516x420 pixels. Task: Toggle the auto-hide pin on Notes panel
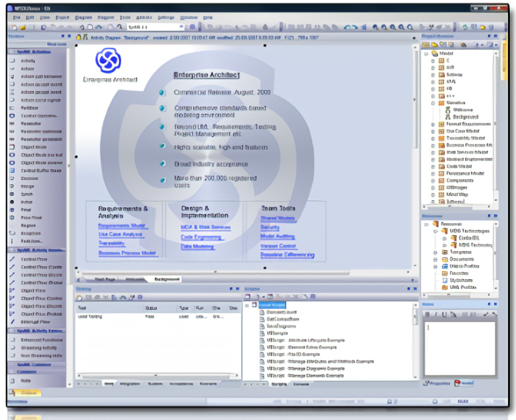point(489,304)
